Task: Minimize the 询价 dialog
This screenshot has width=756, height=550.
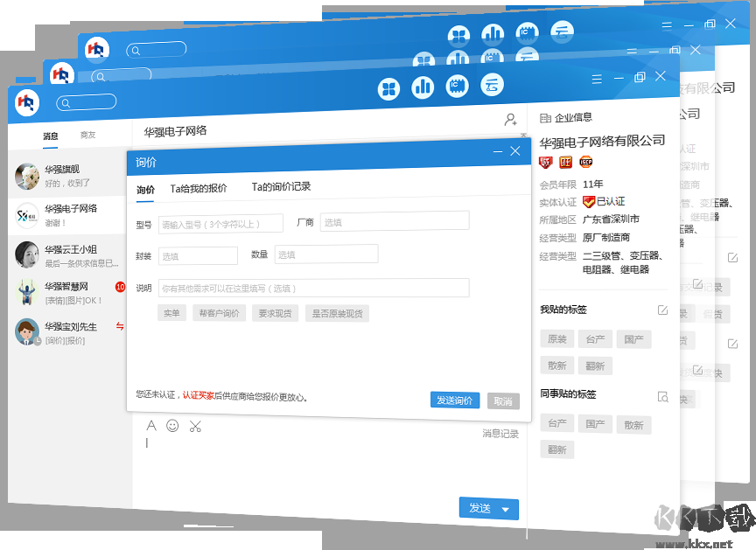Action: click(498, 151)
